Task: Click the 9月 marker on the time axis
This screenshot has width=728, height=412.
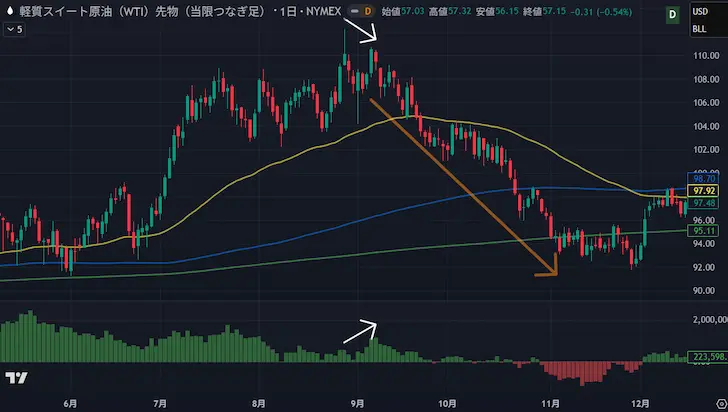Action: (x=359, y=404)
